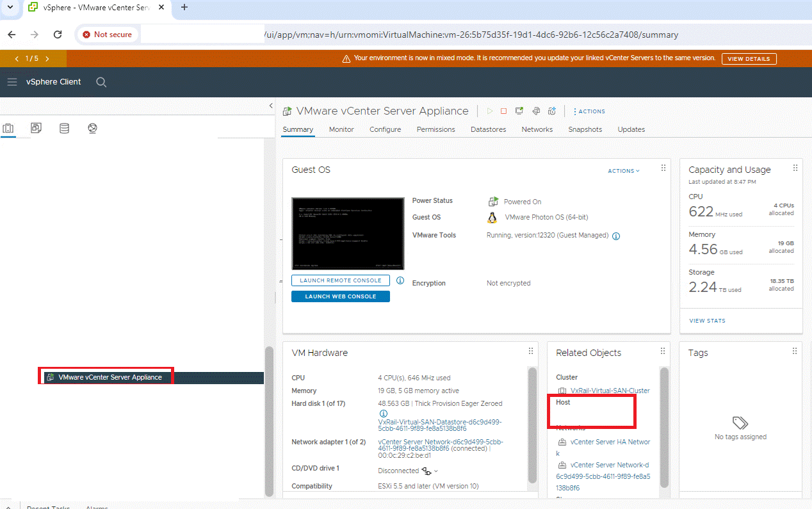Click VIEW DETAILS on the mixed mode banner
This screenshot has width=812, height=509.
pyautogui.click(x=749, y=58)
